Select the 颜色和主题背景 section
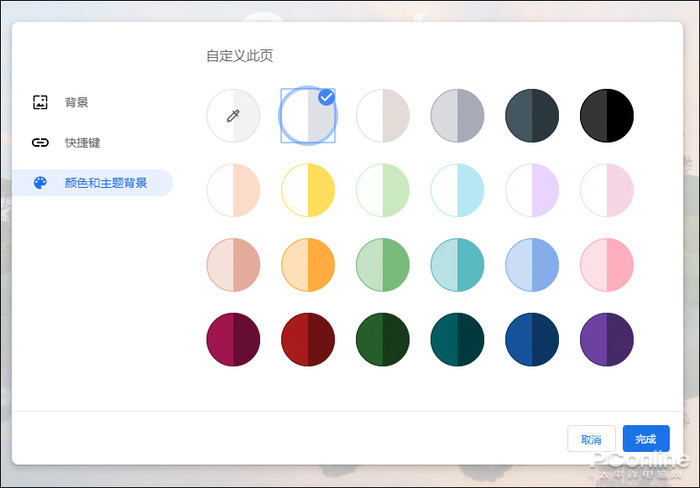Image resolution: width=700 pixels, height=488 pixels. pyautogui.click(x=92, y=183)
